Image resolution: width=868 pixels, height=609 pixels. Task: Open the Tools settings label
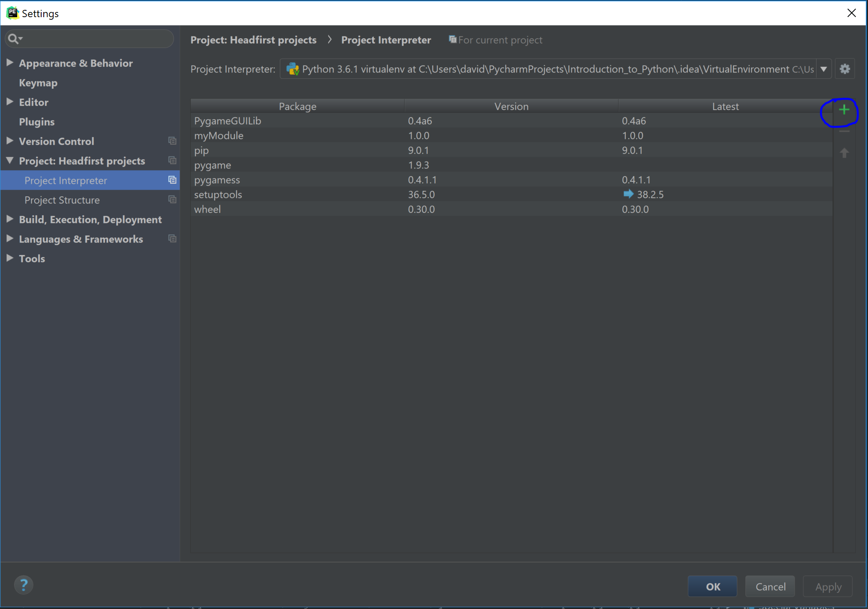coord(32,258)
